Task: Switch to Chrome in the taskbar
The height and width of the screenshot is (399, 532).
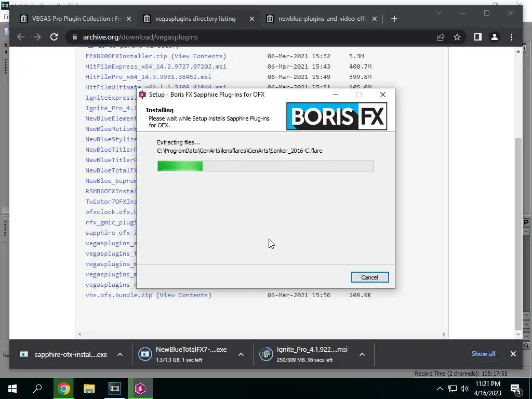Action: click(x=63, y=389)
